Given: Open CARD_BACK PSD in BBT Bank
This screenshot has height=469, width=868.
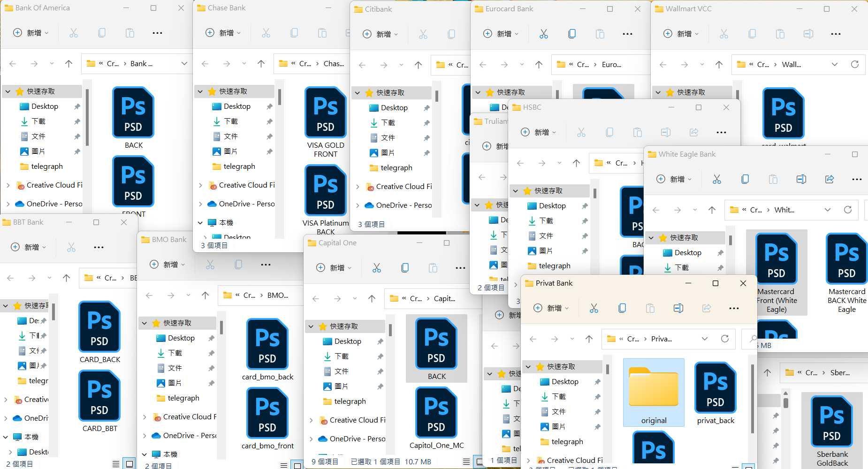Looking at the screenshot, I should (x=100, y=333).
